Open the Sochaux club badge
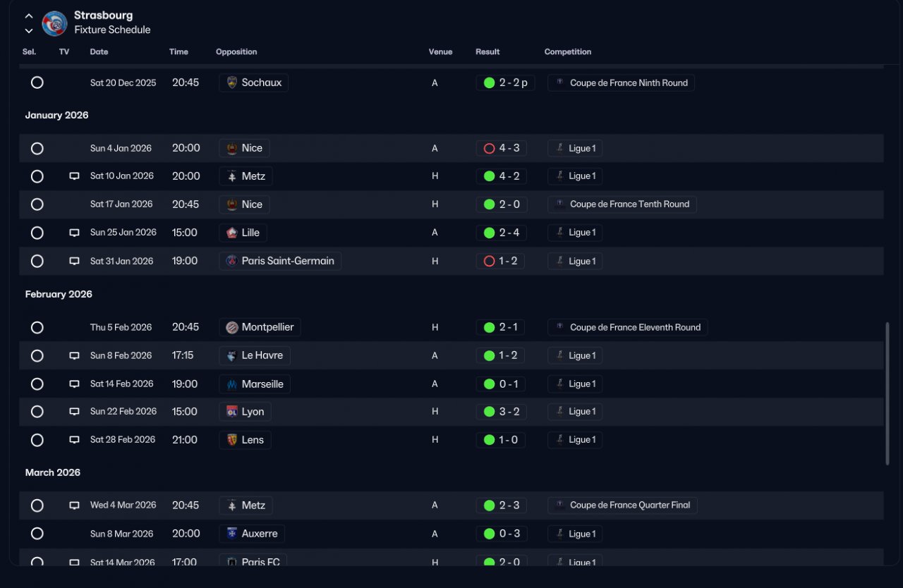The image size is (903, 588). tap(231, 82)
